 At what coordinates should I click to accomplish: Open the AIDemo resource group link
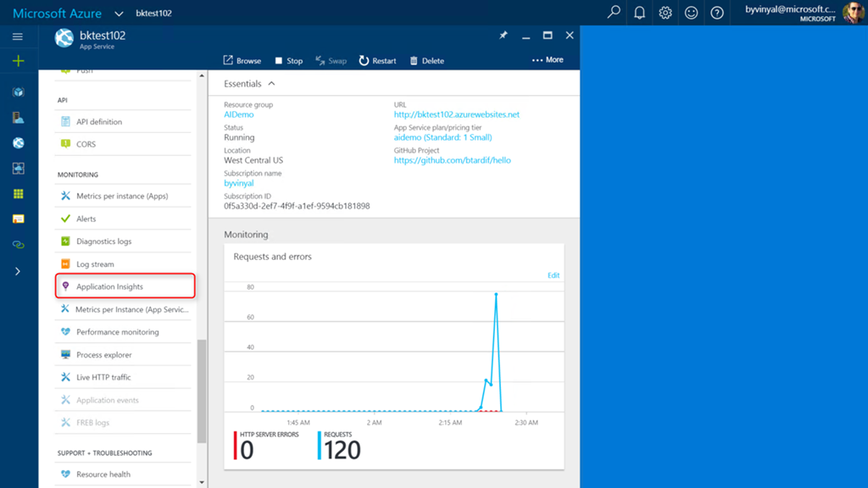(238, 114)
